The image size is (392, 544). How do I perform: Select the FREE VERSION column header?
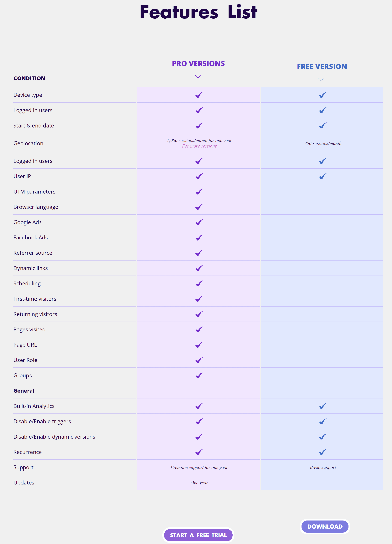(322, 66)
